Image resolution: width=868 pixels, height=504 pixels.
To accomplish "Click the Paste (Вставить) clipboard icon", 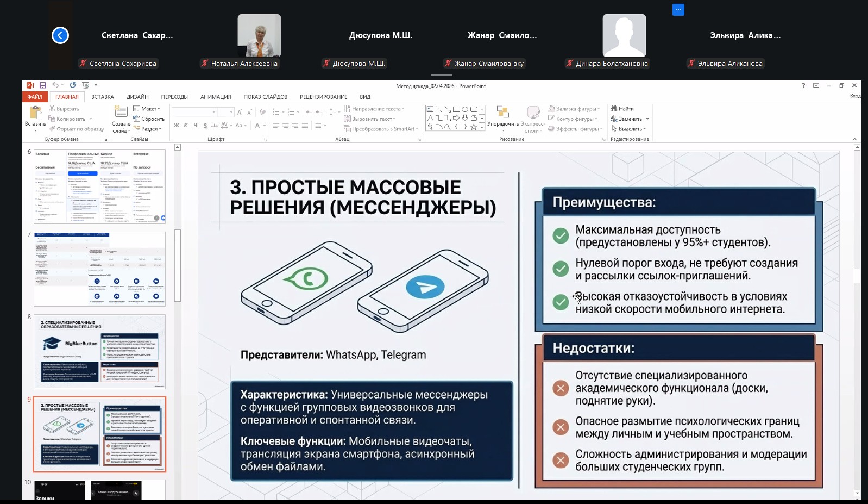I will (35, 113).
